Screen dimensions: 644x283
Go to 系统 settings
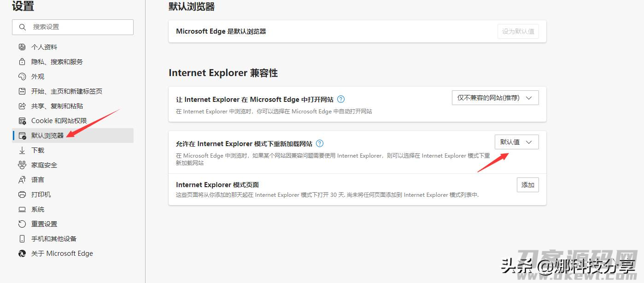[x=73, y=209]
